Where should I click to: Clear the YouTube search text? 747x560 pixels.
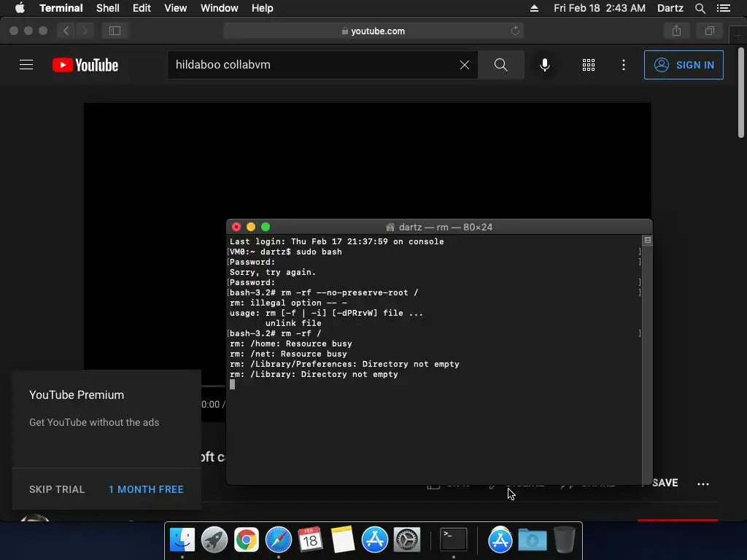pos(465,65)
